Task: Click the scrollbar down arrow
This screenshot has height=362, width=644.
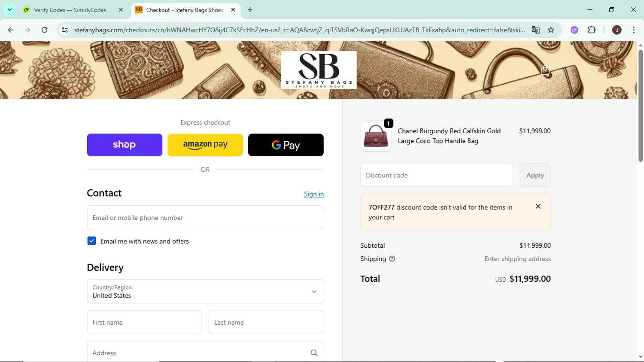Action: click(x=641, y=357)
